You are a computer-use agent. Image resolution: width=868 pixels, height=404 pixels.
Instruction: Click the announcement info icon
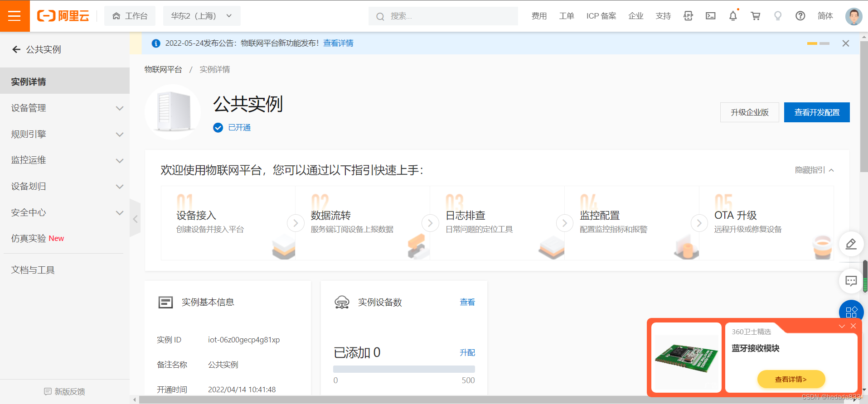(x=156, y=43)
